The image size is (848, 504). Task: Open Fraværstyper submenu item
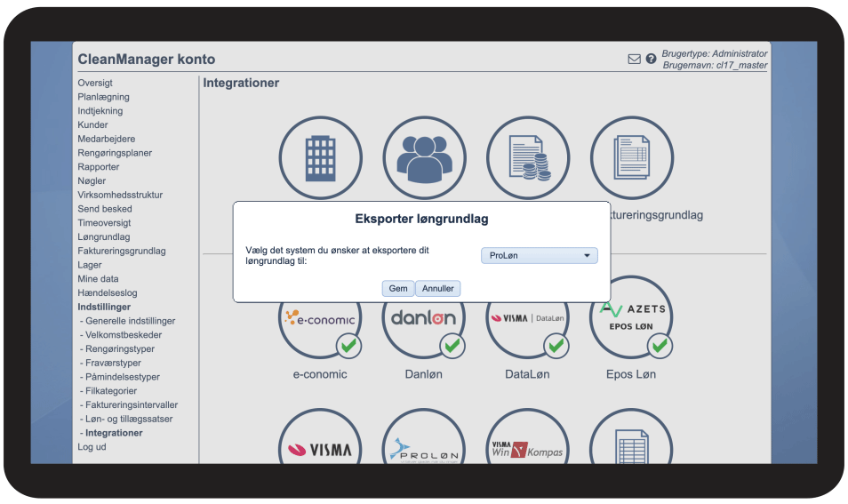(110, 364)
